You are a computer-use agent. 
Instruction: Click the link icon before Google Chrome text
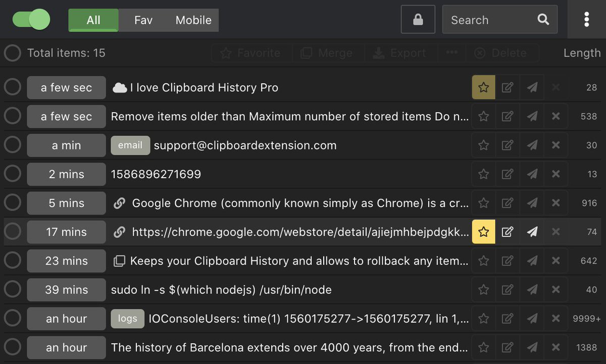[119, 203]
